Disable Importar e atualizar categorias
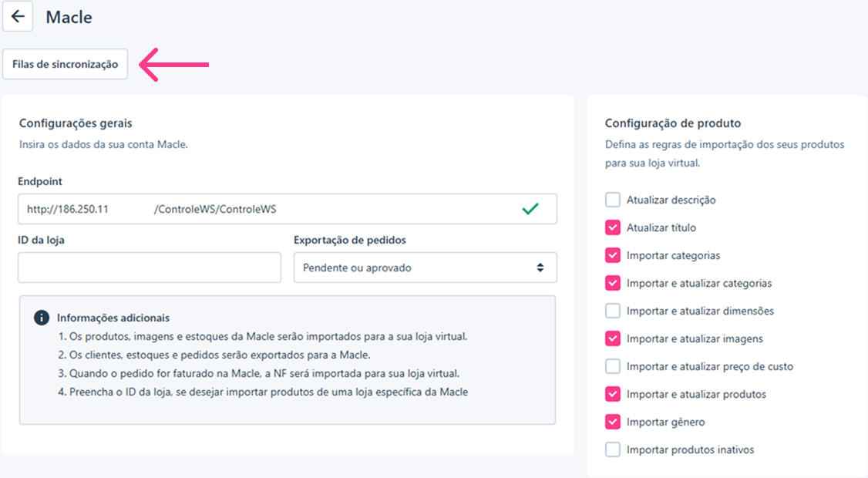Screen dimensions: 868x478 pyautogui.click(x=613, y=282)
